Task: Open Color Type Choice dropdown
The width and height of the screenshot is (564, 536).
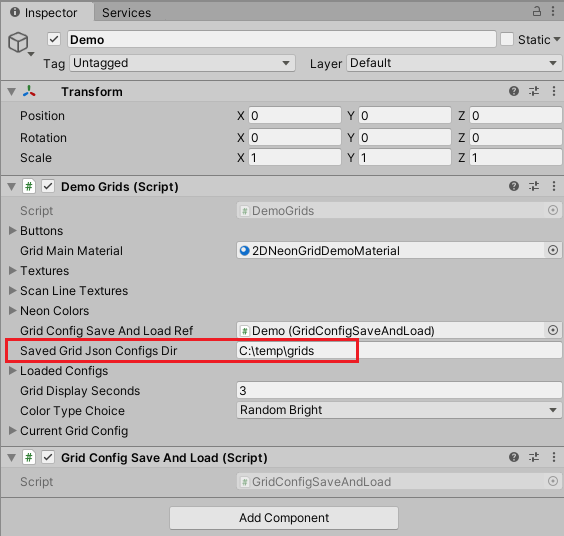Action: [399, 410]
